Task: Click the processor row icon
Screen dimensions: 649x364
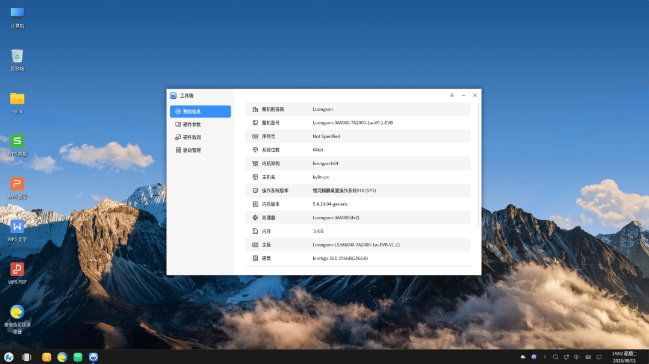Action: 255,217
